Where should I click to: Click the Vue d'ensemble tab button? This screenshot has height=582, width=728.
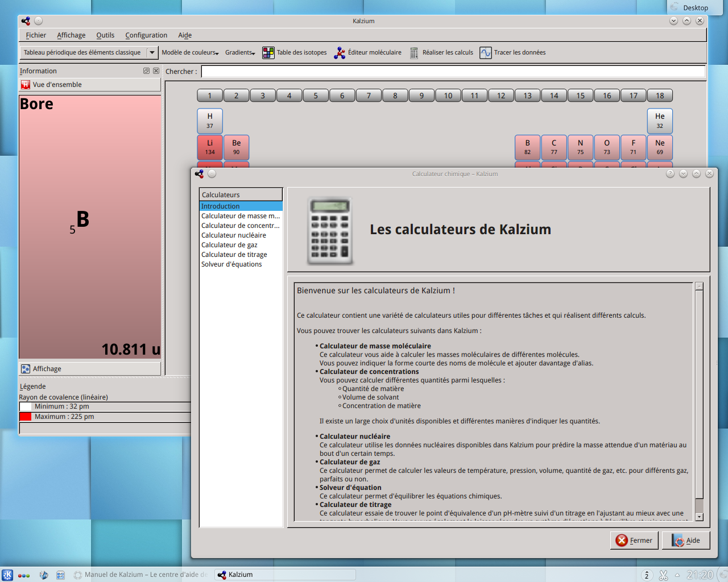pyautogui.click(x=90, y=85)
